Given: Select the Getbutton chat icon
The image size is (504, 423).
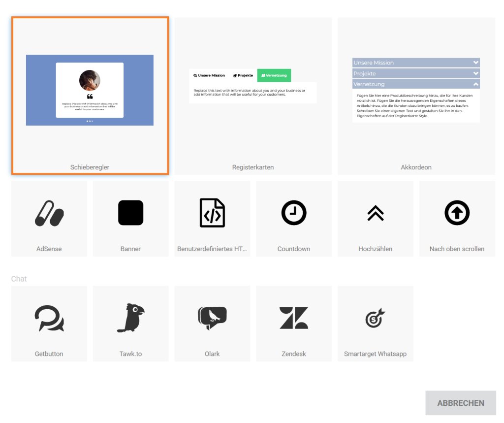Looking at the screenshot, I should click(x=49, y=318).
